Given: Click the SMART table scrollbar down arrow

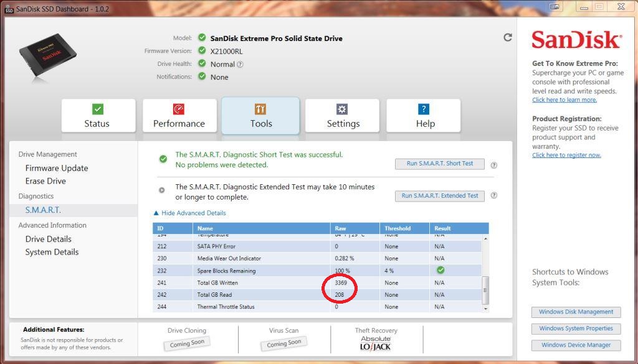Looking at the screenshot, I should pyautogui.click(x=485, y=308).
